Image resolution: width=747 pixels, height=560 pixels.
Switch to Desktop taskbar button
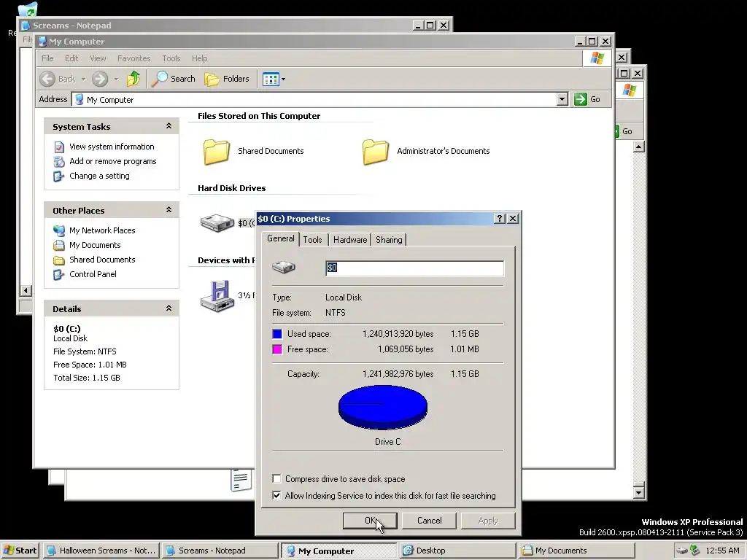[457, 551]
